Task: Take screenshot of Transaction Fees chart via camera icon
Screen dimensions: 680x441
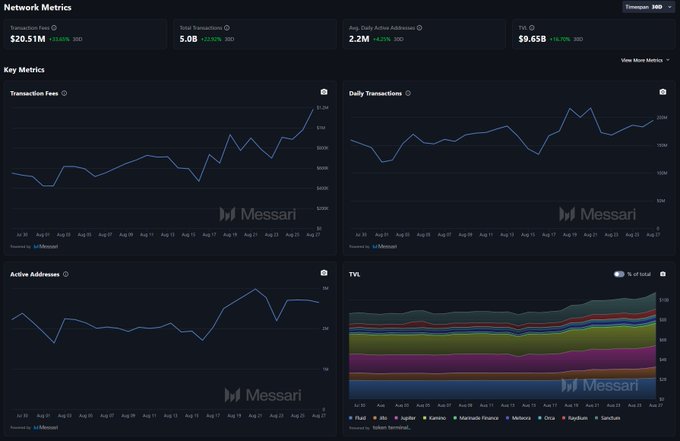Action: pyautogui.click(x=324, y=92)
